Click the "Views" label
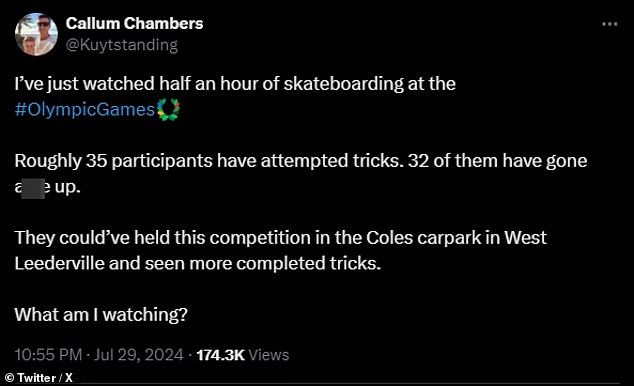This screenshot has height=386, width=634. point(268,355)
